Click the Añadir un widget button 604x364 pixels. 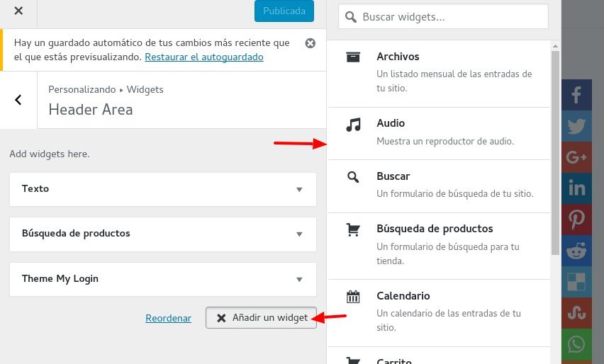click(x=261, y=317)
